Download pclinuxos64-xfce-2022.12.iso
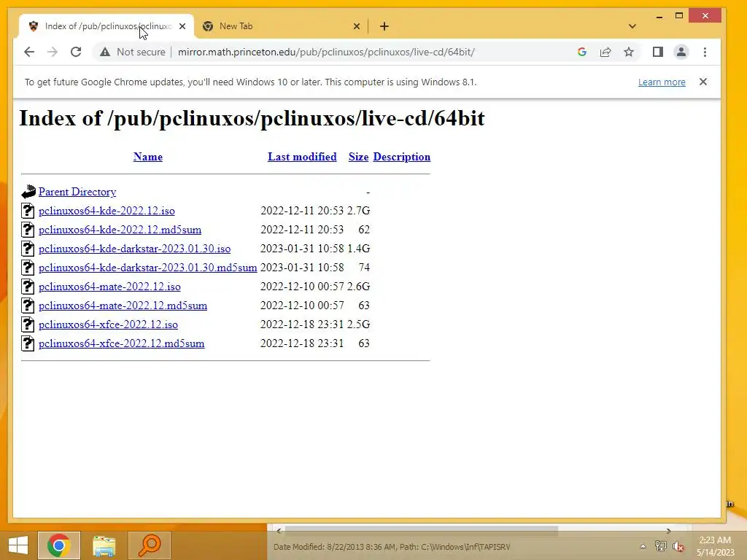 point(108,324)
